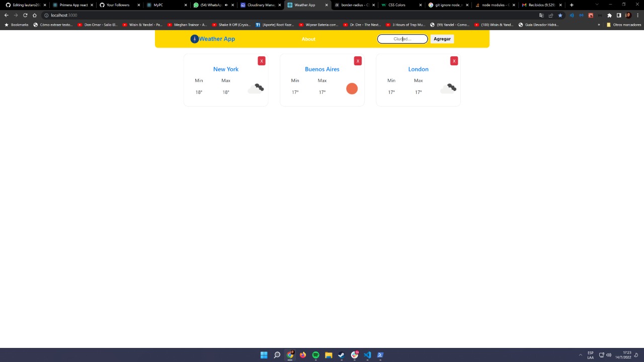Open the Chrome three-dot menu
Image resolution: width=644 pixels, height=362 pixels.
coord(637,15)
